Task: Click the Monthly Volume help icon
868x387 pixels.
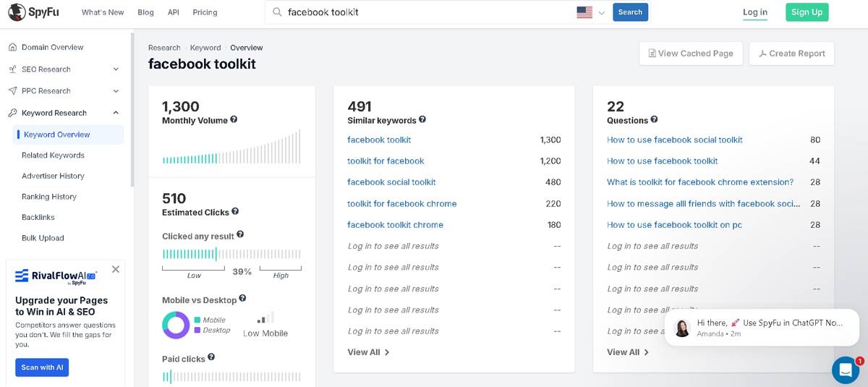Action: (x=234, y=120)
